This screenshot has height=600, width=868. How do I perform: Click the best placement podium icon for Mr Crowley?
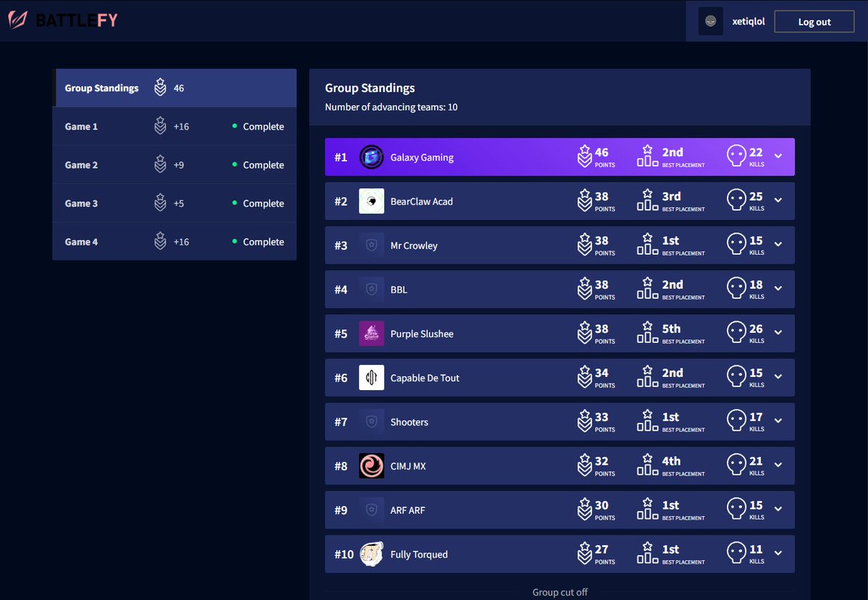pos(647,245)
